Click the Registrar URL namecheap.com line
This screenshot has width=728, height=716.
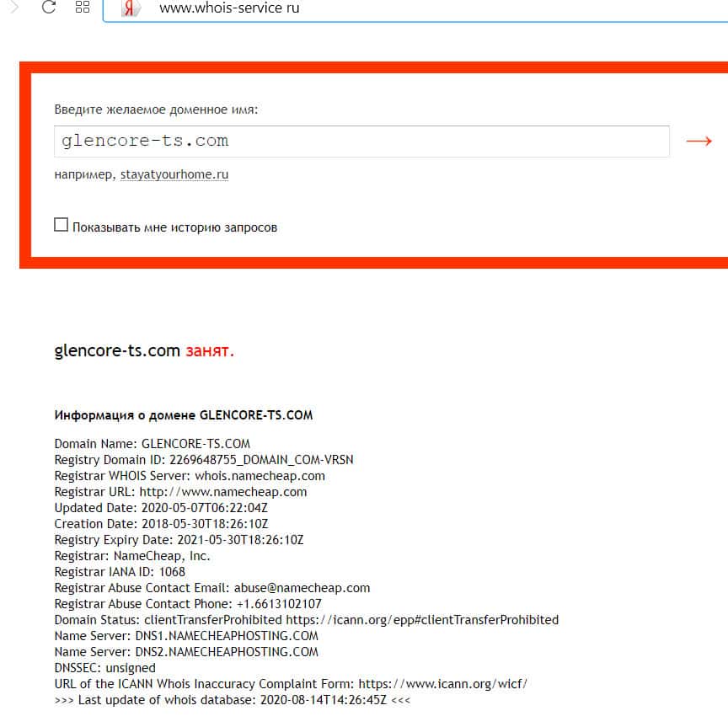180,491
